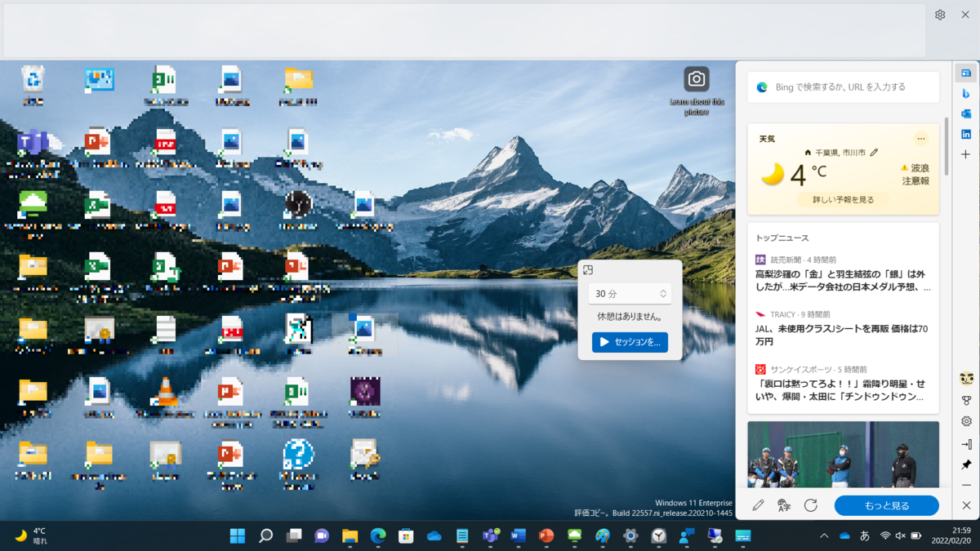Open Microsoft Store from the taskbar
Screen dimensions: 980x551
[x=406, y=535]
